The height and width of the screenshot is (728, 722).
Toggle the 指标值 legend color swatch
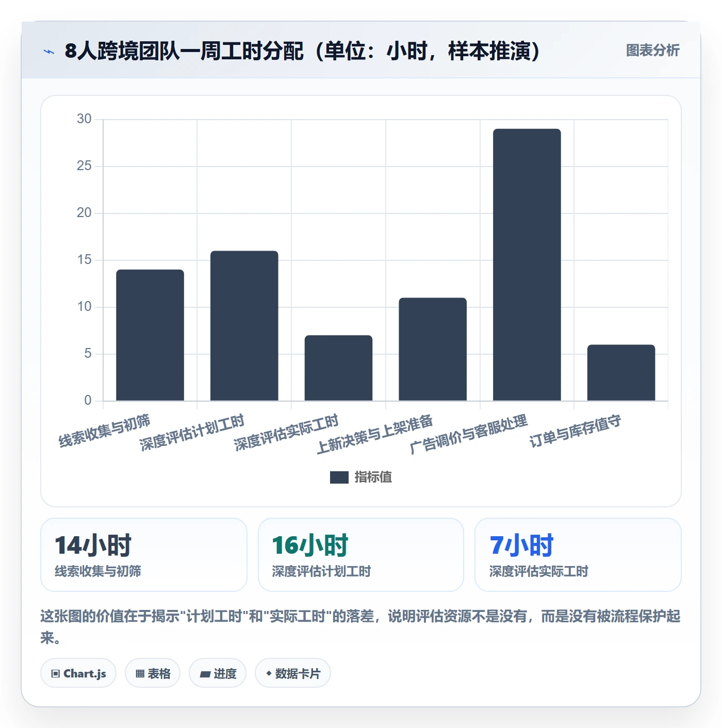click(x=339, y=477)
